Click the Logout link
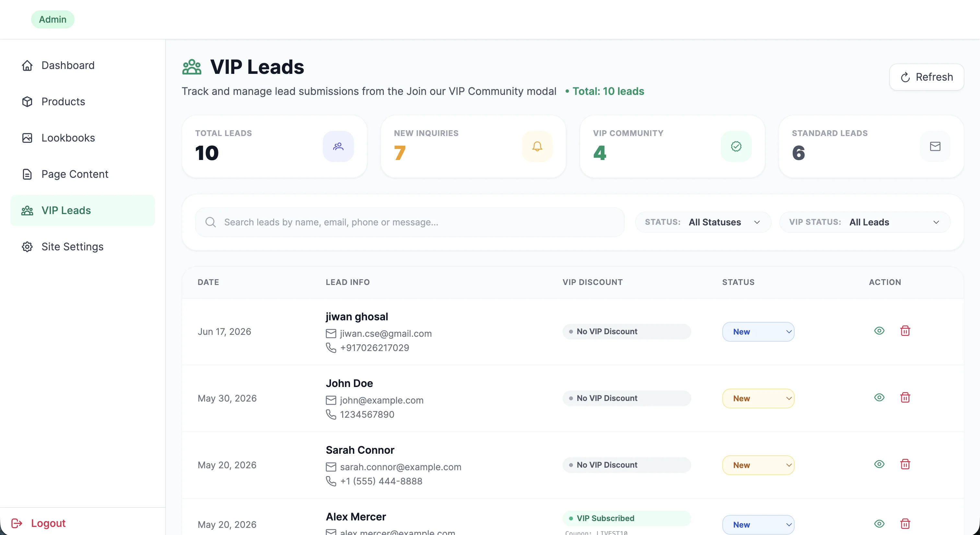Image resolution: width=980 pixels, height=535 pixels. point(39,523)
